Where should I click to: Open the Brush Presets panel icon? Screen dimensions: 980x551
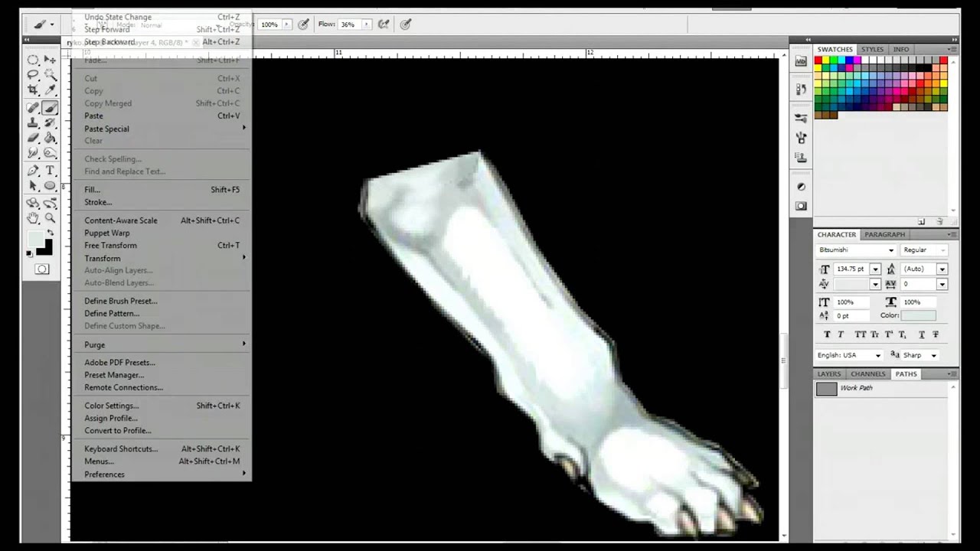click(x=801, y=118)
